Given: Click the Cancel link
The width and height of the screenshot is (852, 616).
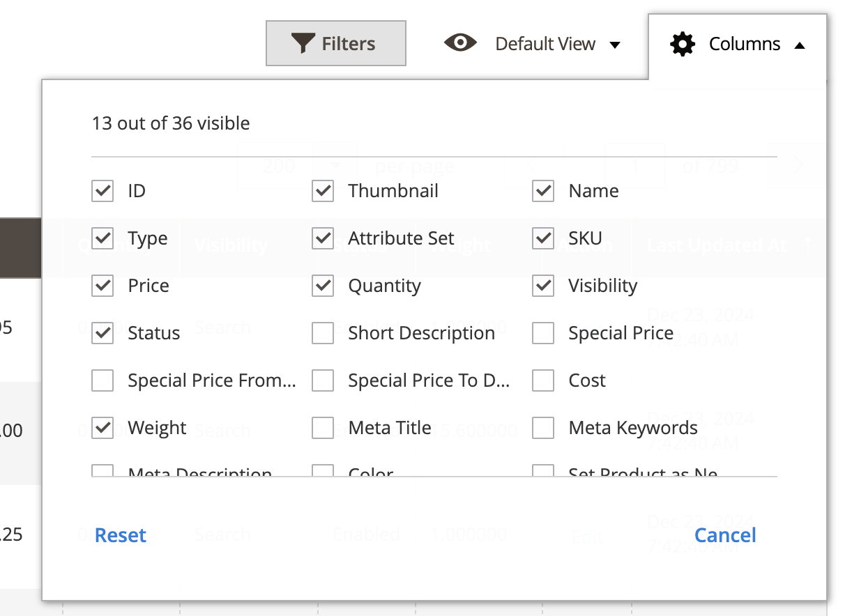Looking at the screenshot, I should (725, 534).
